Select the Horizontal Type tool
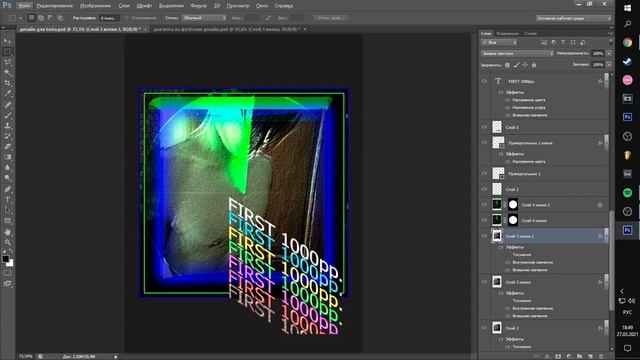The image size is (640, 360). (x=7, y=200)
